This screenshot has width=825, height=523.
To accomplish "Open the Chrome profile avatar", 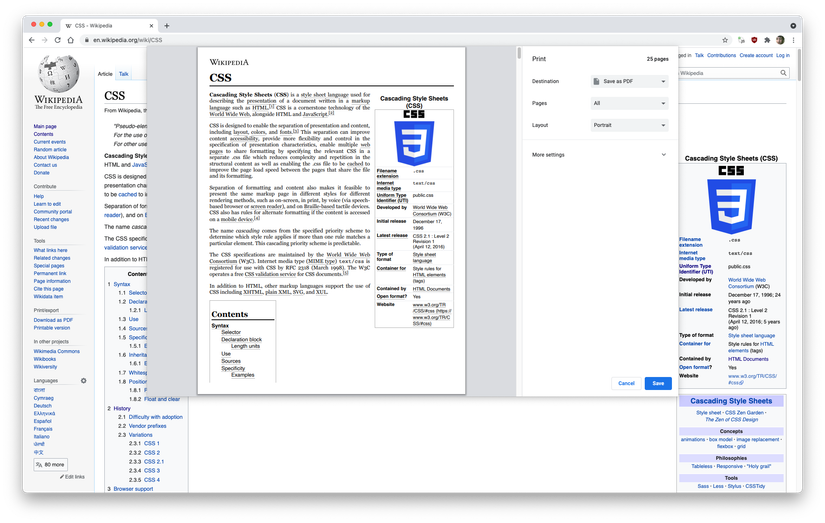I will point(780,40).
